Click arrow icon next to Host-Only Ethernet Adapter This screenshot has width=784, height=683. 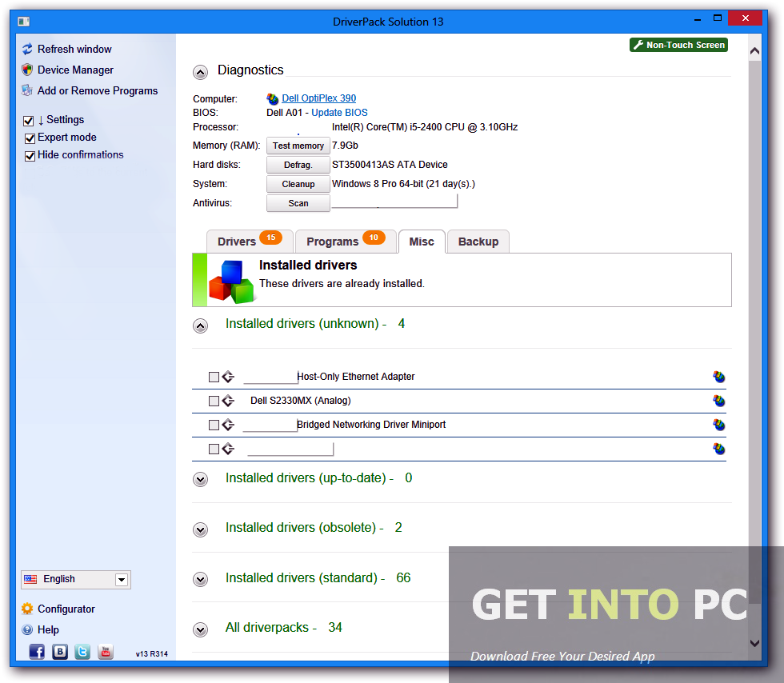pos(228,377)
